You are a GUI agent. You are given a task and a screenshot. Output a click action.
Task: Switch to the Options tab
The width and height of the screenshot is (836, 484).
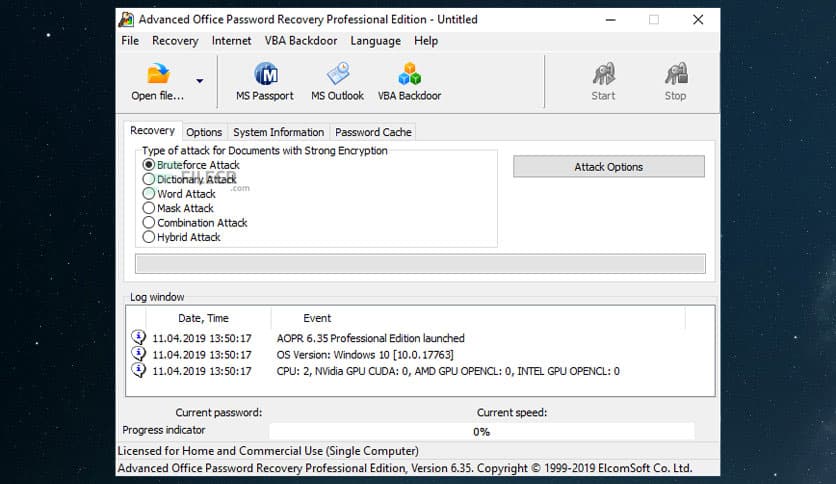204,132
